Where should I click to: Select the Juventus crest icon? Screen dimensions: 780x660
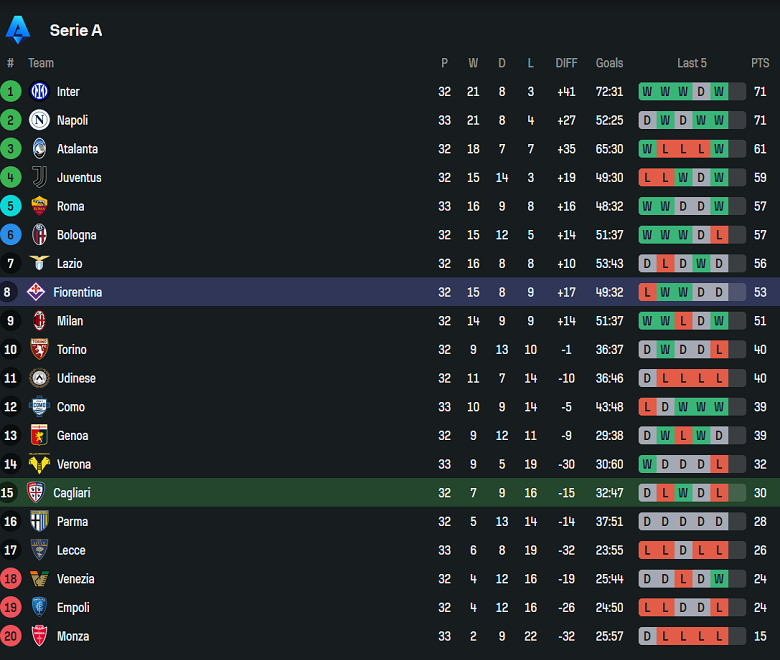point(39,178)
